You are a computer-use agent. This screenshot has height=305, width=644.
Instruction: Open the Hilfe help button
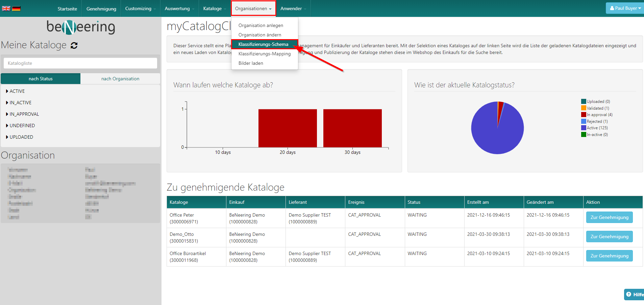point(634,294)
